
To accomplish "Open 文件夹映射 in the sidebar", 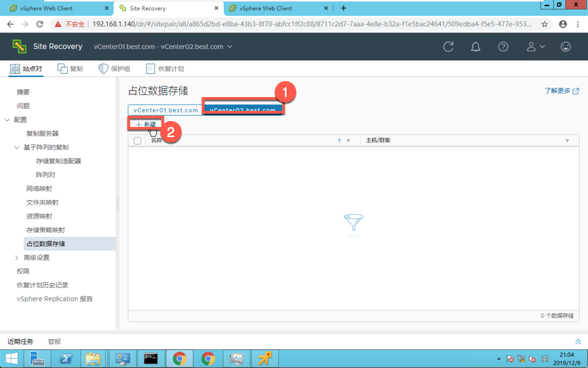I will (x=43, y=203).
